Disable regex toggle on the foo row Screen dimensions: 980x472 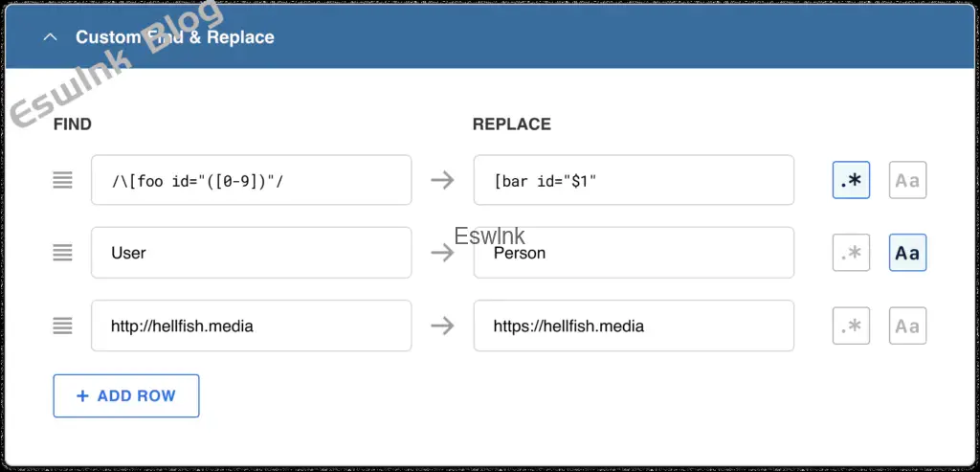[851, 180]
